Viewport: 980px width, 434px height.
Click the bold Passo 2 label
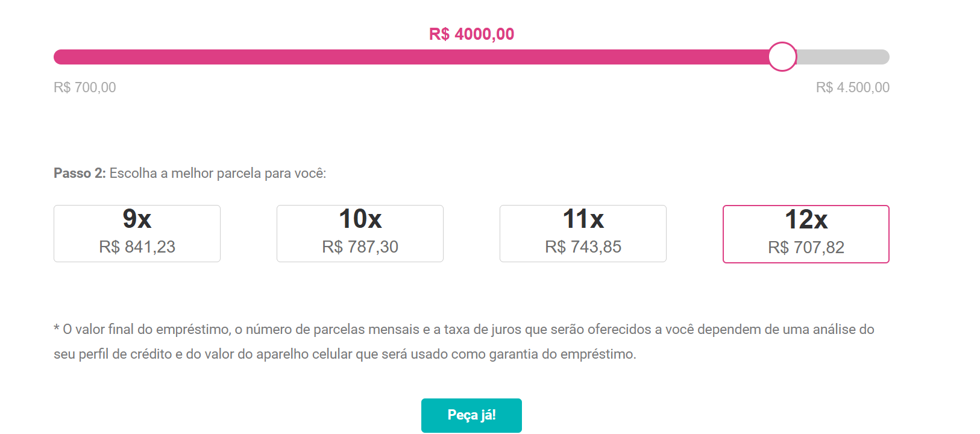80,174
